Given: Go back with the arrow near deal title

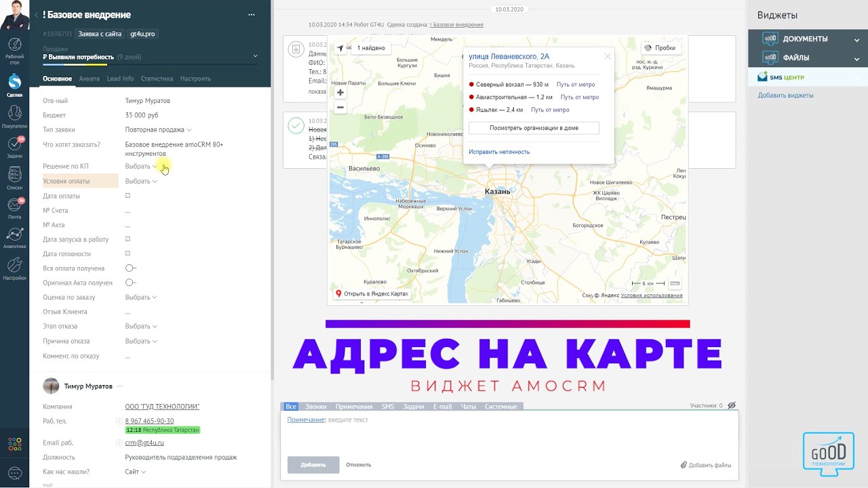Looking at the screenshot, I should (36, 15).
